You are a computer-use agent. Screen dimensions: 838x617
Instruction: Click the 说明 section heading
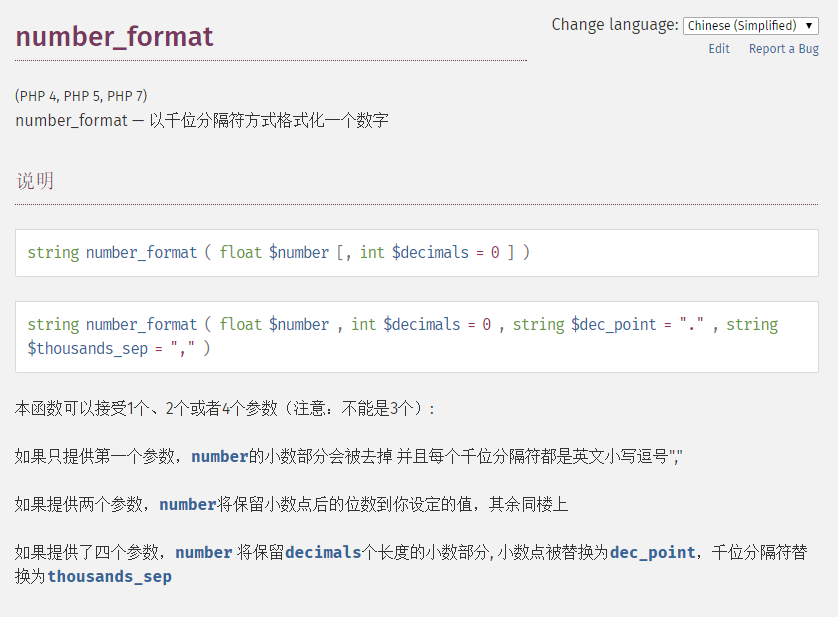35,181
